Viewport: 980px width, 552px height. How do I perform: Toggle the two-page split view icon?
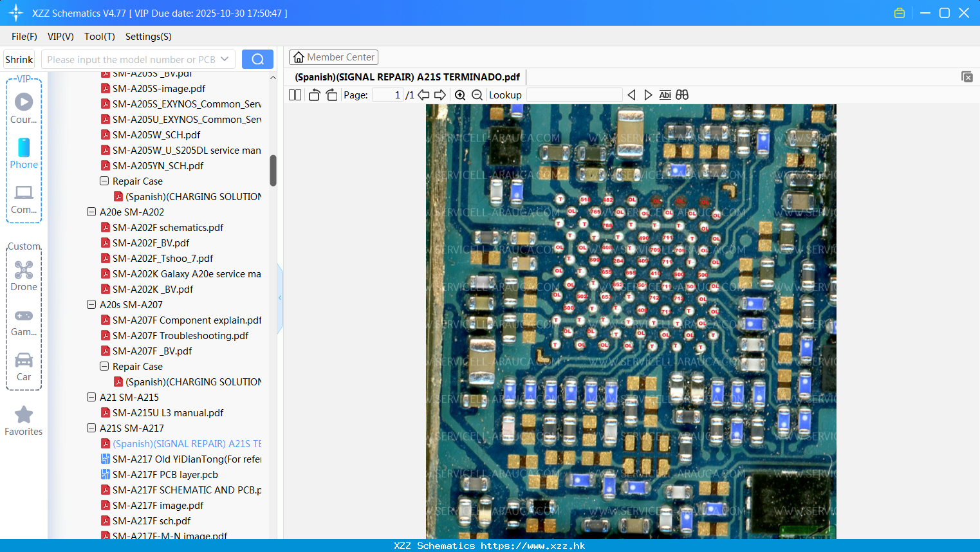pyautogui.click(x=295, y=95)
